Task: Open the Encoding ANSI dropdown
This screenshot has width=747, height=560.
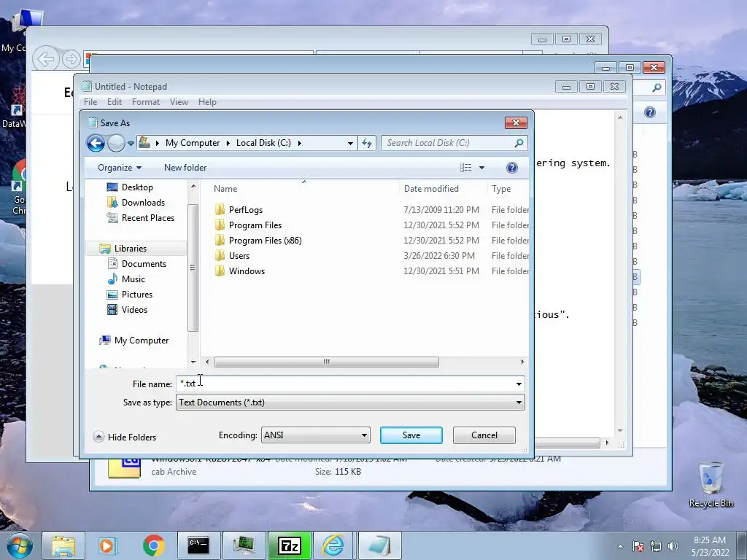Action: [315, 435]
